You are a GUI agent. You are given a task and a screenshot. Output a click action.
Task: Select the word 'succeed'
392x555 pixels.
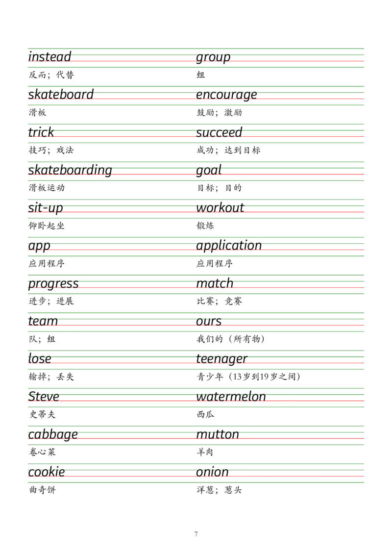pos(220,132)
